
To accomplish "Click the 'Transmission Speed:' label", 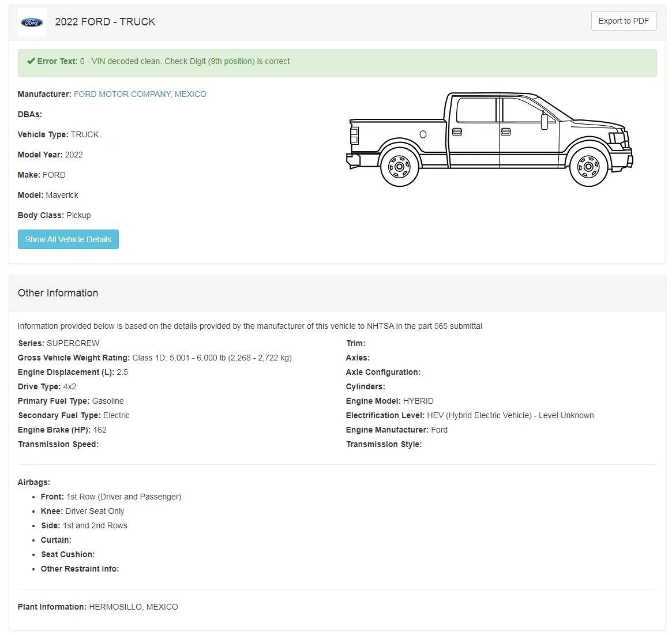I will coord(58,444).
